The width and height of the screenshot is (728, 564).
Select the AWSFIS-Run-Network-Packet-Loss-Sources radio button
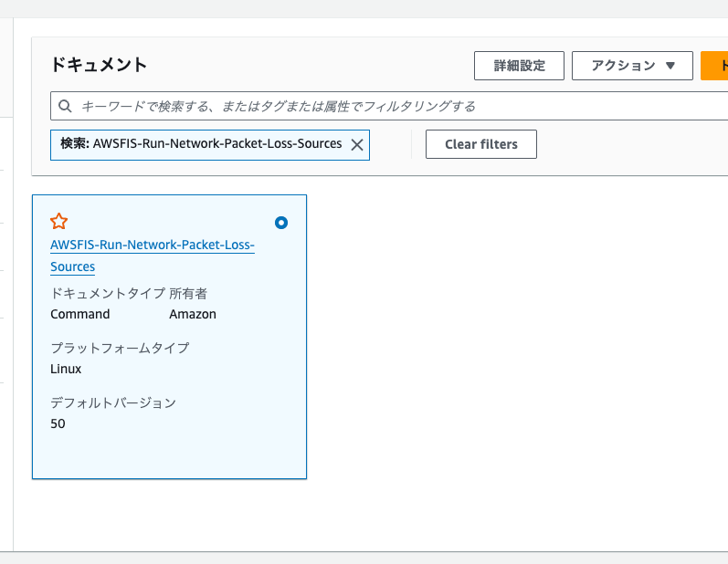281,223
